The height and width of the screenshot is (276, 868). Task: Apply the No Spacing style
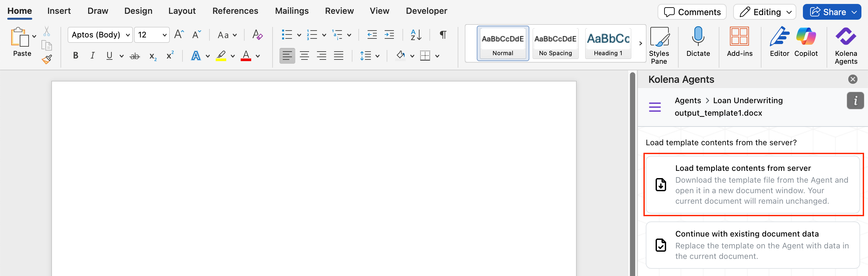pyautogui.click(x=555, y=43)
